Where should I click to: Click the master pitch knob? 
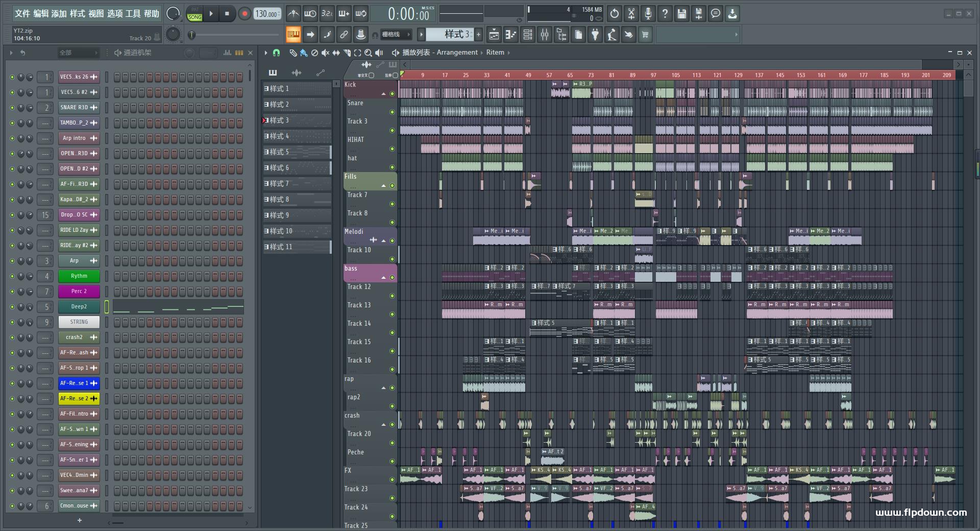[173, 34]
